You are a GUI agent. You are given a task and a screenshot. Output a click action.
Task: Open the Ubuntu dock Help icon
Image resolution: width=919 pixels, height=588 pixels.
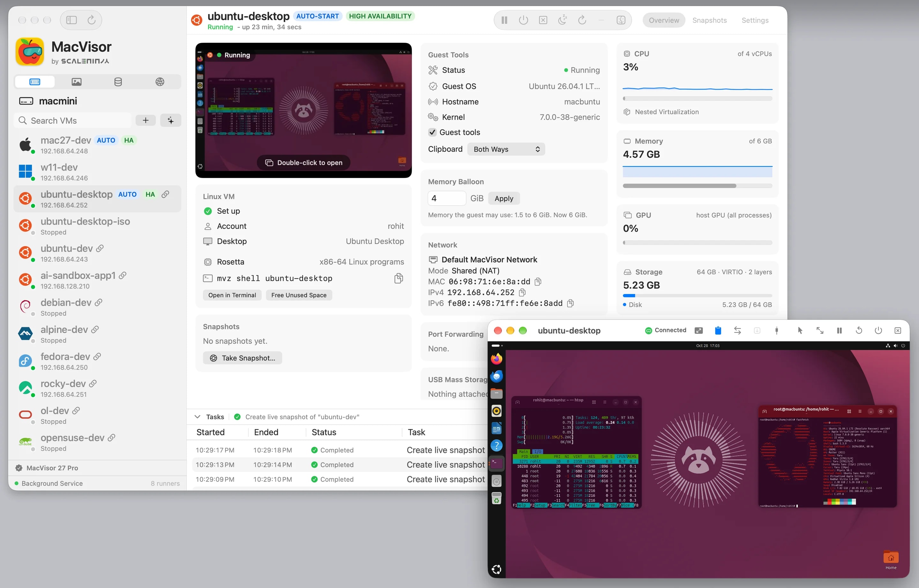coord(497,445)
